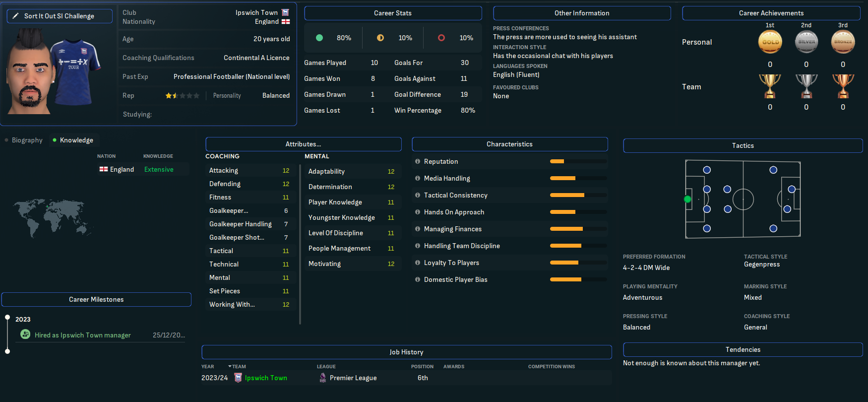Viewport: 868px width, 402px height.
Task: Click the green wins percentage circle icon
Action: (x=319, y=38)
